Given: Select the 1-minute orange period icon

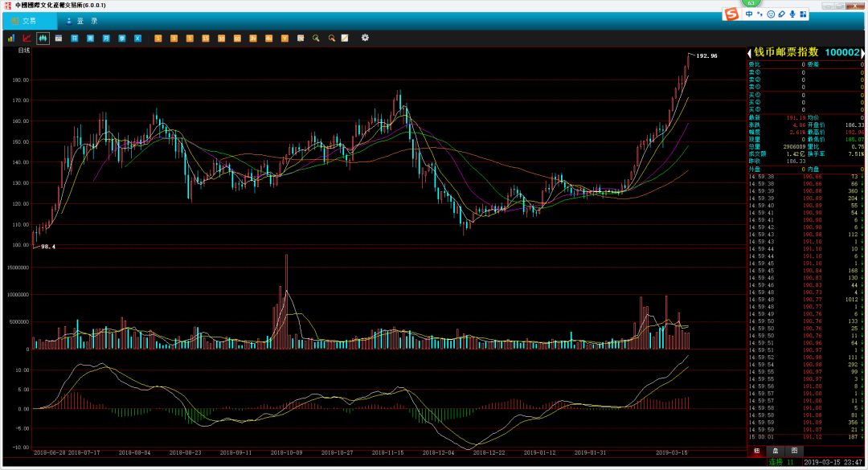Looking at the screenshot, I should pyautogui.click(x=158, y=39).
